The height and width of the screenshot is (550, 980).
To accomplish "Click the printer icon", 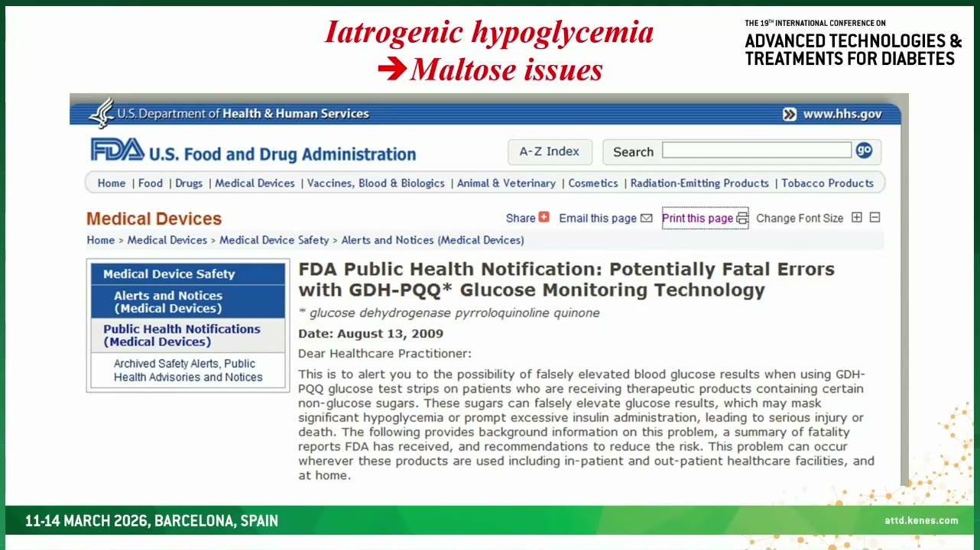I will pyautogui.click(x=741, y=218).
